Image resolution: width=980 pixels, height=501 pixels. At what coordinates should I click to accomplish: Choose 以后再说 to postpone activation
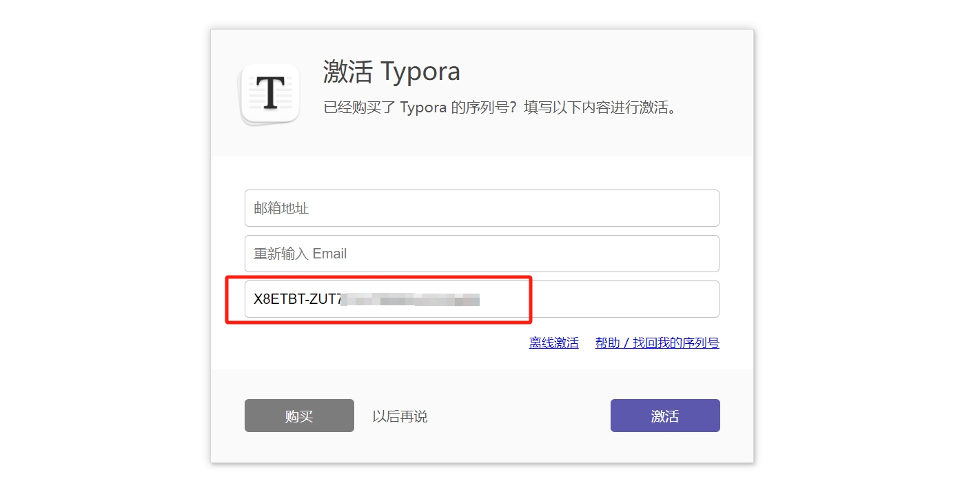point(400,416)
